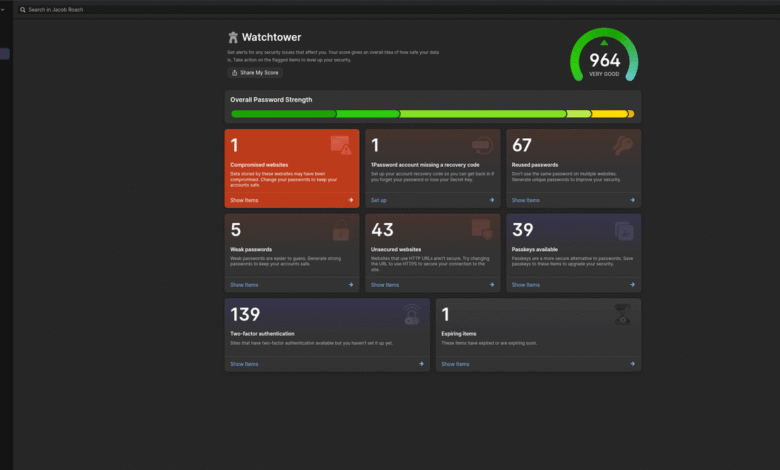The height and width of the screenshot is (470, 780).
Task: Click the search magnifier icon
Action: coord(23,10)
